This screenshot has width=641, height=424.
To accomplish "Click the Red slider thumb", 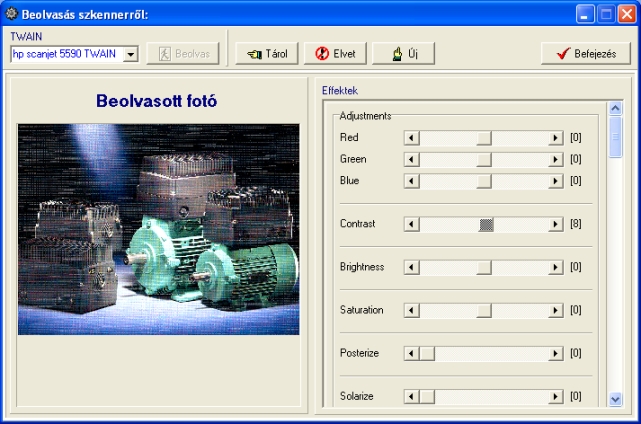I will tap(484, 138).
